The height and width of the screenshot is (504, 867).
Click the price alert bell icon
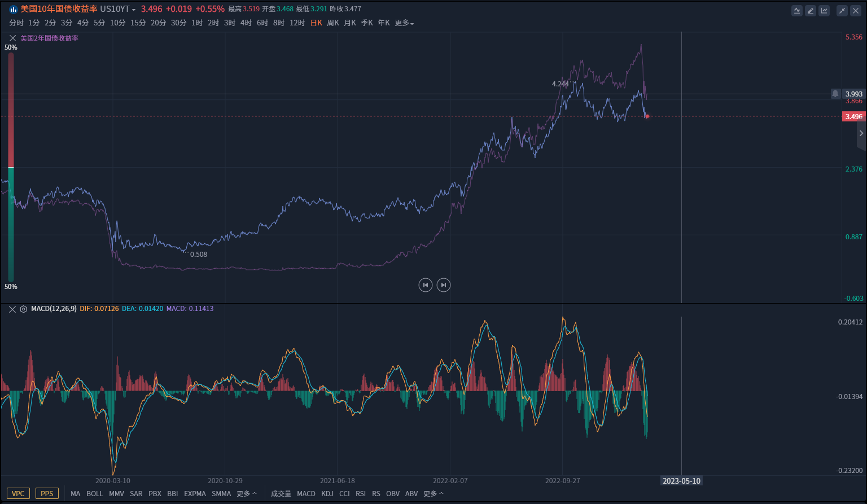point(835,94)
